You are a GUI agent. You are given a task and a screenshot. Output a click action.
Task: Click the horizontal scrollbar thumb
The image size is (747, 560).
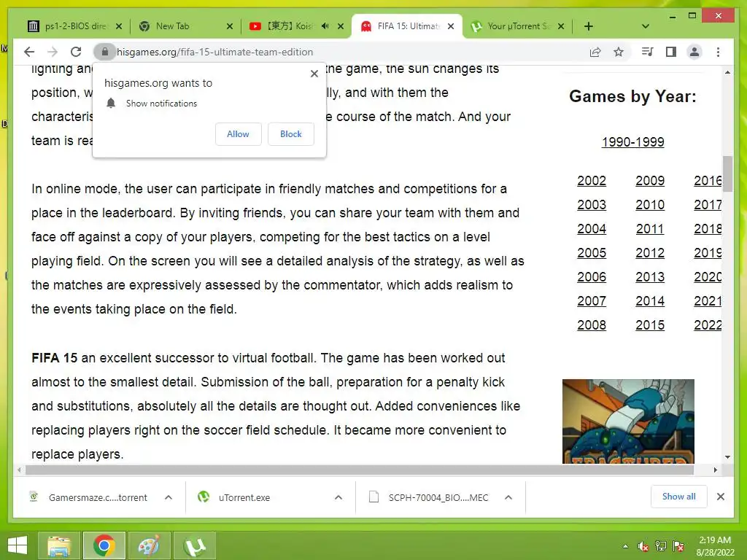coord(360,470)
